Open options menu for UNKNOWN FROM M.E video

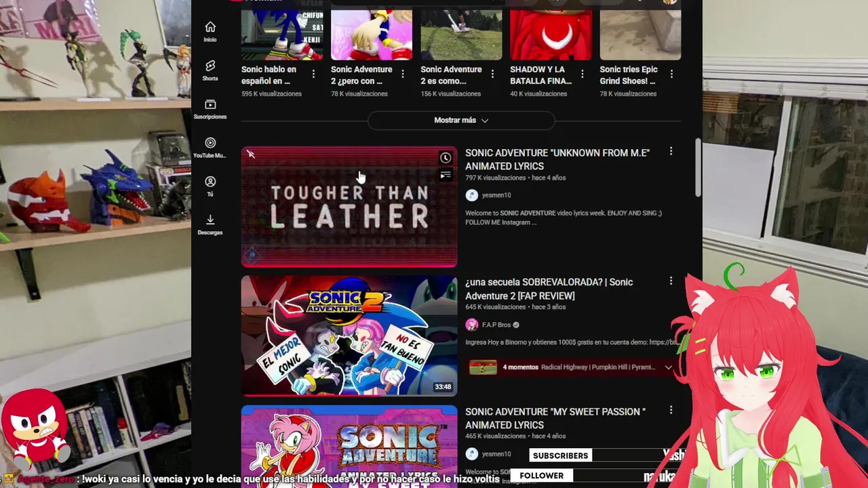pyautogui.click(x=671, y=152)
